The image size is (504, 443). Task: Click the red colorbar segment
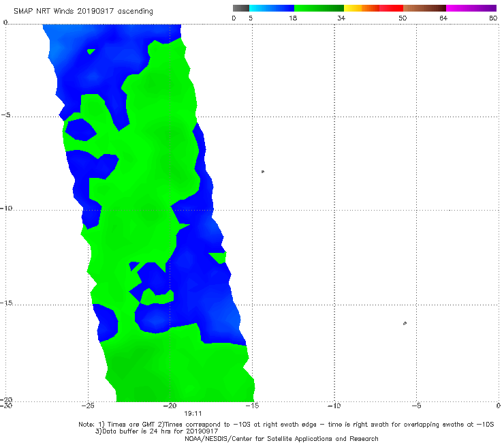tap(391, 8)
